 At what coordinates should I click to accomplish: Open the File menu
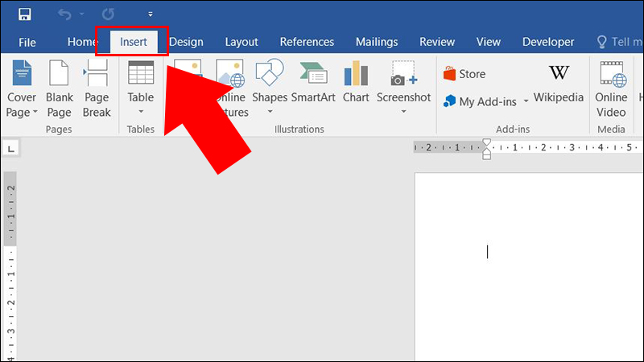click(x=27, y=42)
